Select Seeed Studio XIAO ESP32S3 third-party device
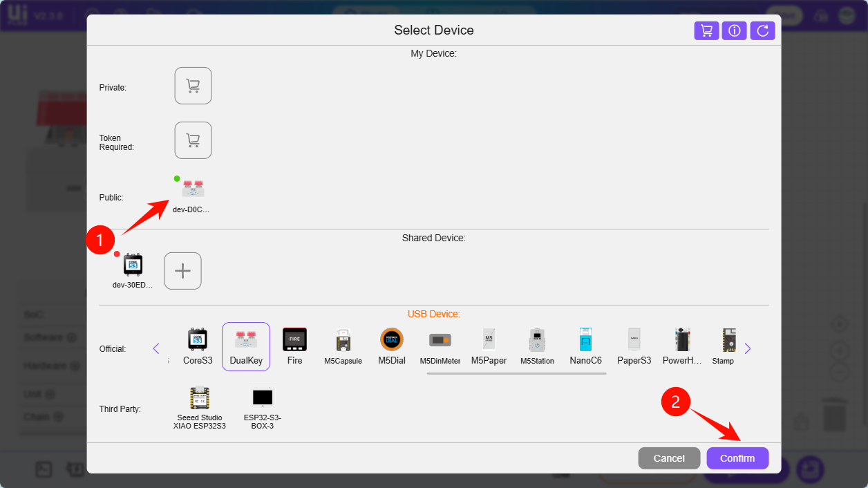Viewport: 868px width, 488px height. pyautogui.click(x=200, y=408)
